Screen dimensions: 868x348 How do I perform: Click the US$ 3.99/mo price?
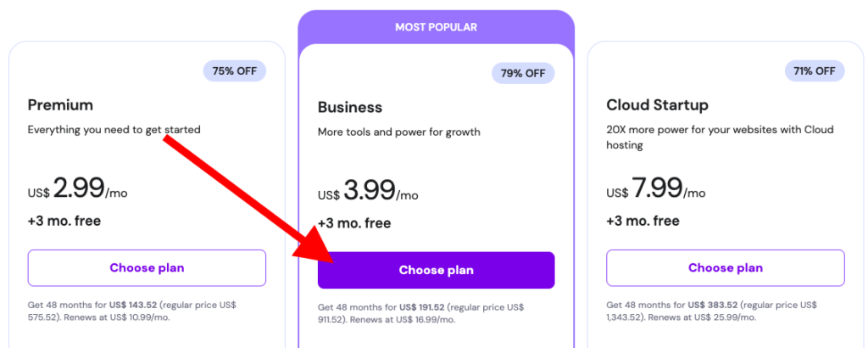(368, 191)
